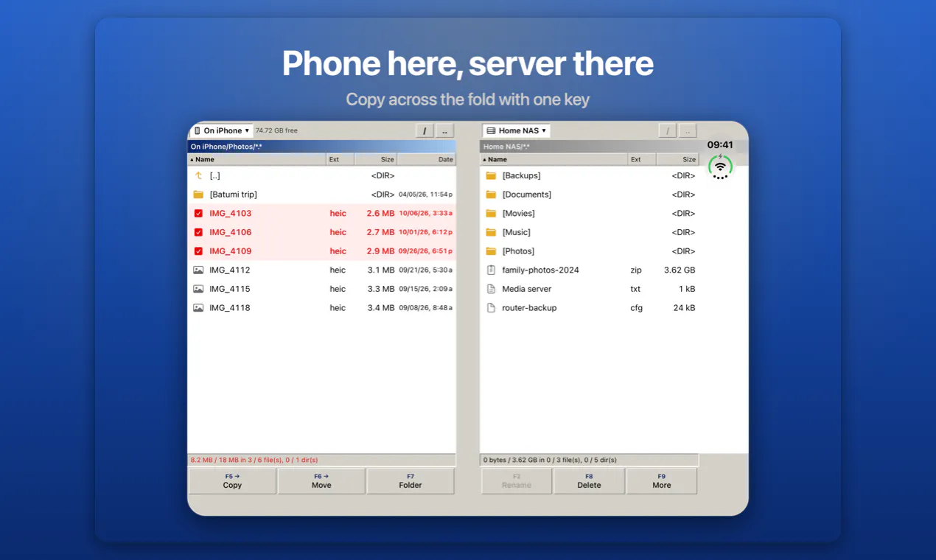Uncheck the IMG_4103 checkbox
The width and height of the screenshot is (936, 560).
click(198, 214)
